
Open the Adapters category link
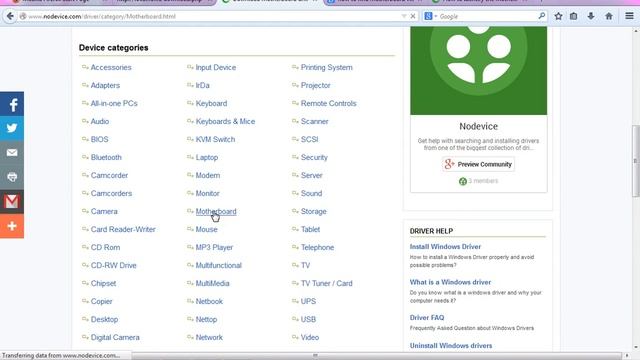[x=105, y=85]
